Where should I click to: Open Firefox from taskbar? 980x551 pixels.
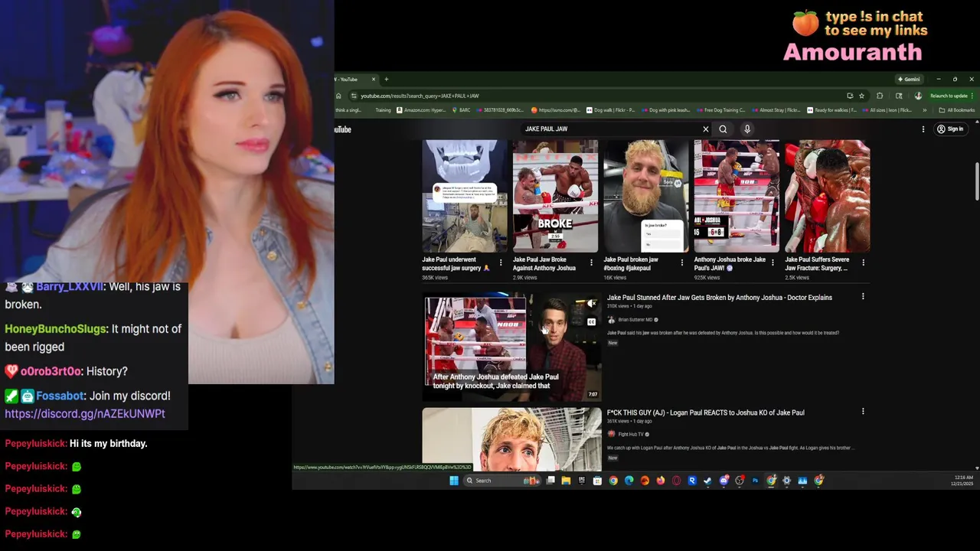661,481
